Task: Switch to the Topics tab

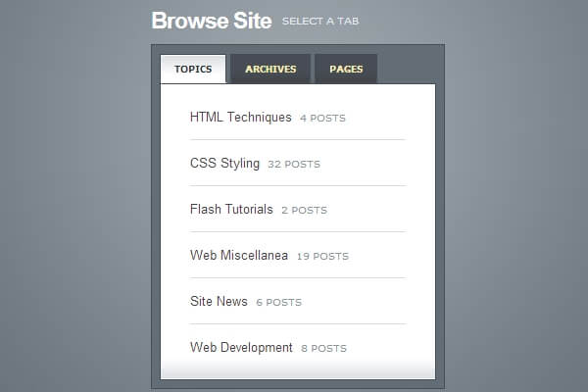Action: click(193, 69)
